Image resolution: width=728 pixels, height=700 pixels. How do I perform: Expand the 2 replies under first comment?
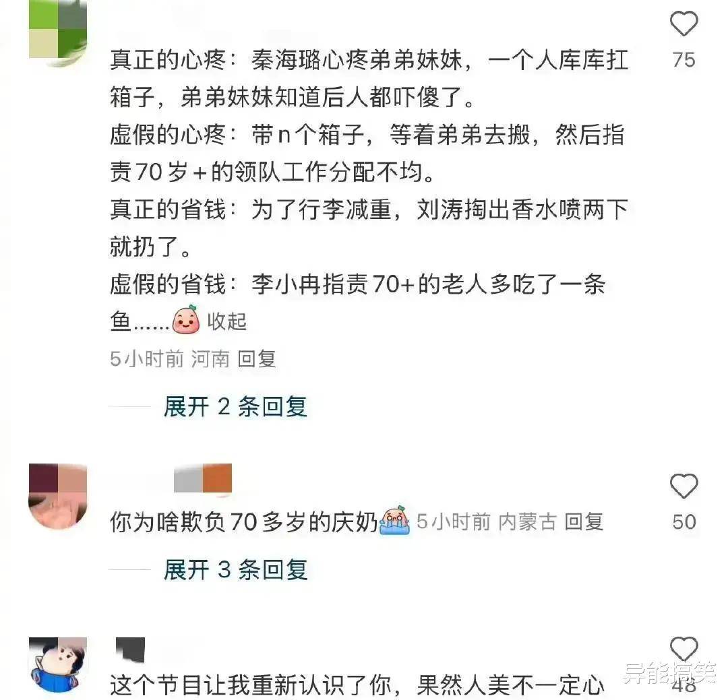tap(235, 407)
